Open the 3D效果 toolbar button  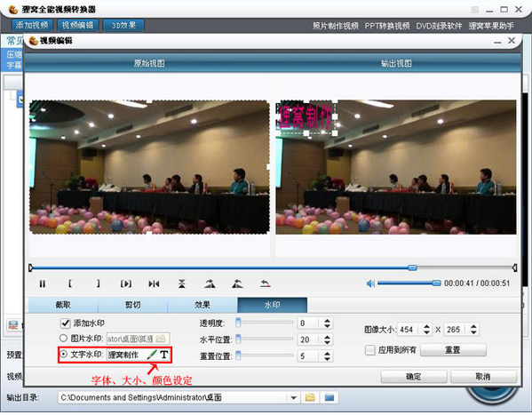123,25
